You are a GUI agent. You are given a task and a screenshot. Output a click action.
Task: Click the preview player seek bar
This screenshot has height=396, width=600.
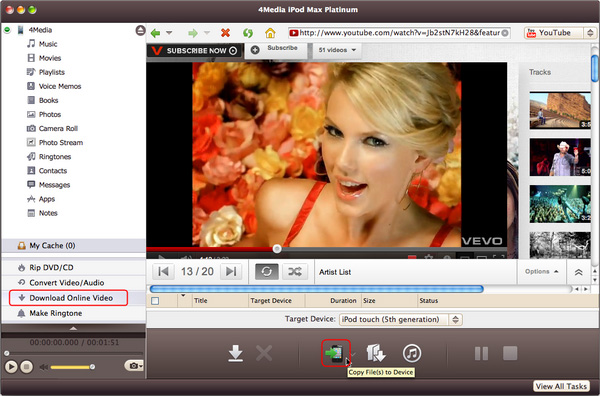[73, 354]
